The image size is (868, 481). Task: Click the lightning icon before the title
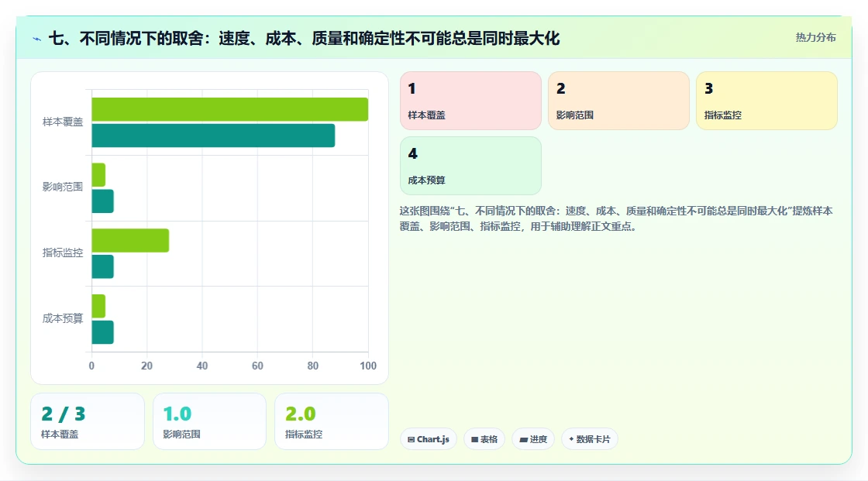coord(37,39)
